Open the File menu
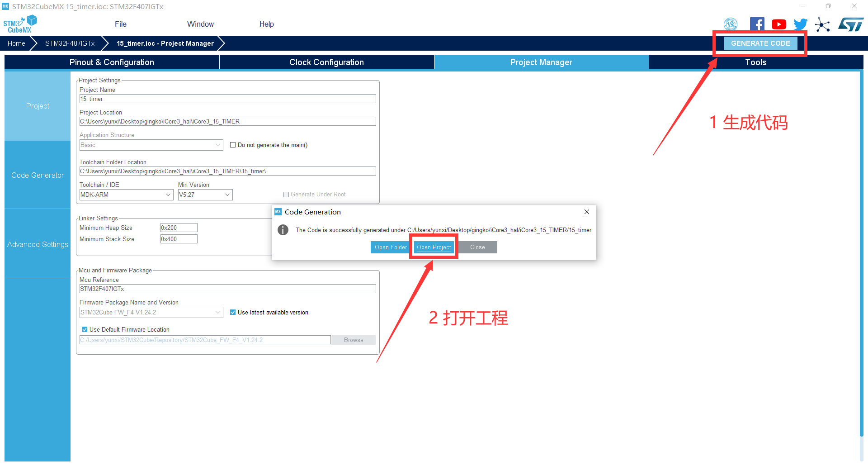This screenshot has height=466, width=868. (121, 24)
